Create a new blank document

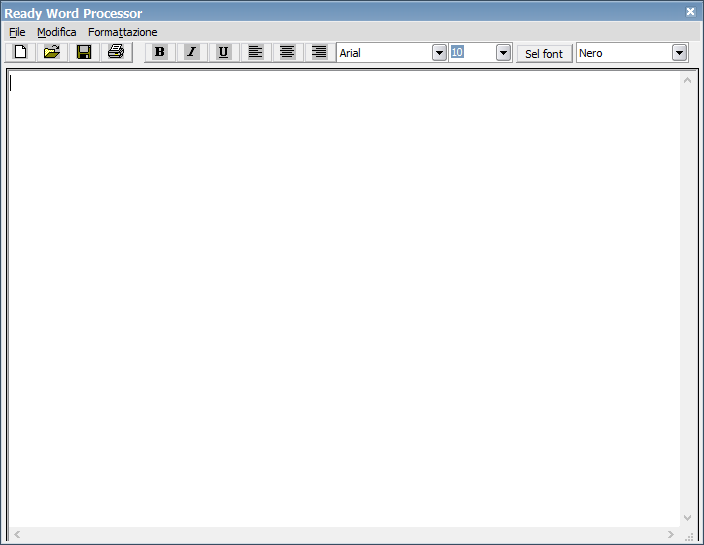pos(20,53)
